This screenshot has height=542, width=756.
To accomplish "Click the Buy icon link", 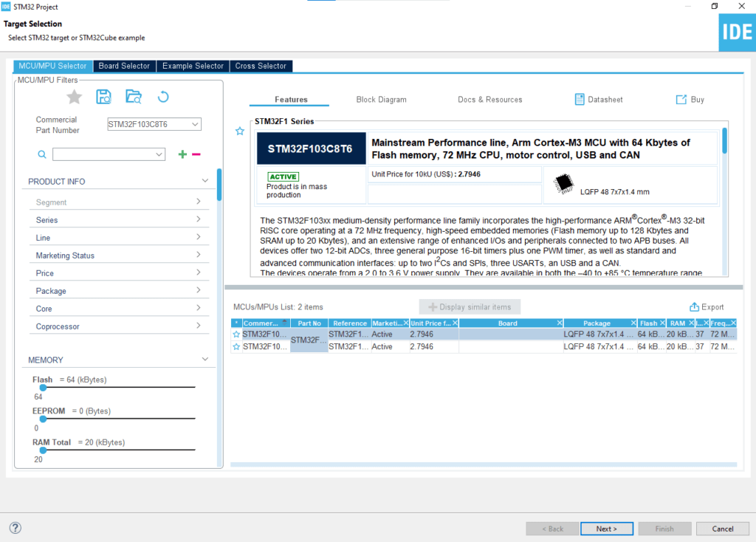I will point(690,100).
